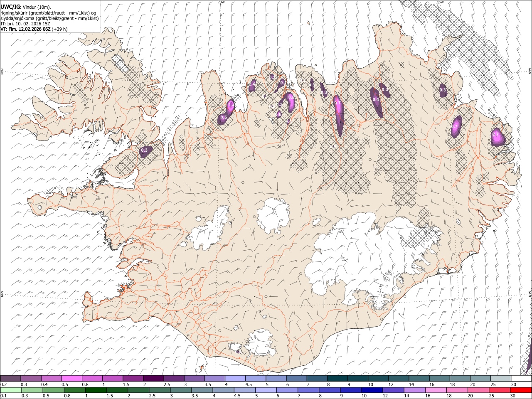Image resolution: width=532 pixels, height=399 pixels.
Task: Pick the darkest navy blue swatch in bottom legend
Action: (x=372, y=390)
